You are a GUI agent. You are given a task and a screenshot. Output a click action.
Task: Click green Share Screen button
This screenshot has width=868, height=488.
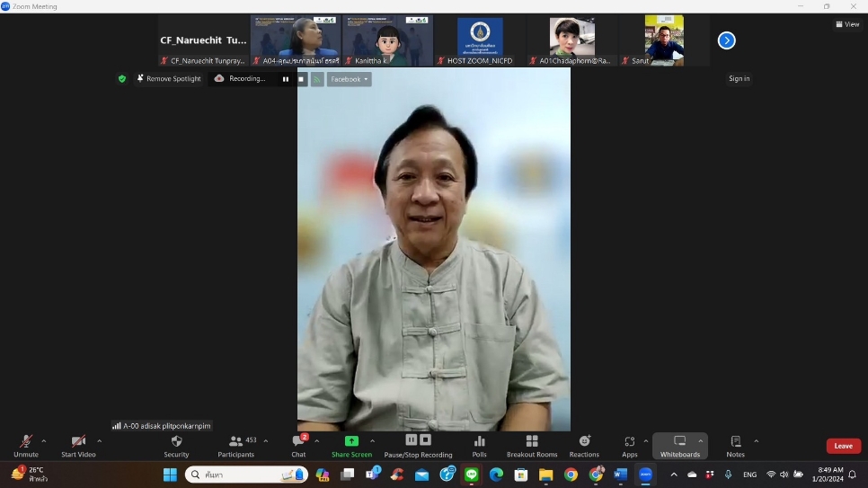tap(351, 446)
